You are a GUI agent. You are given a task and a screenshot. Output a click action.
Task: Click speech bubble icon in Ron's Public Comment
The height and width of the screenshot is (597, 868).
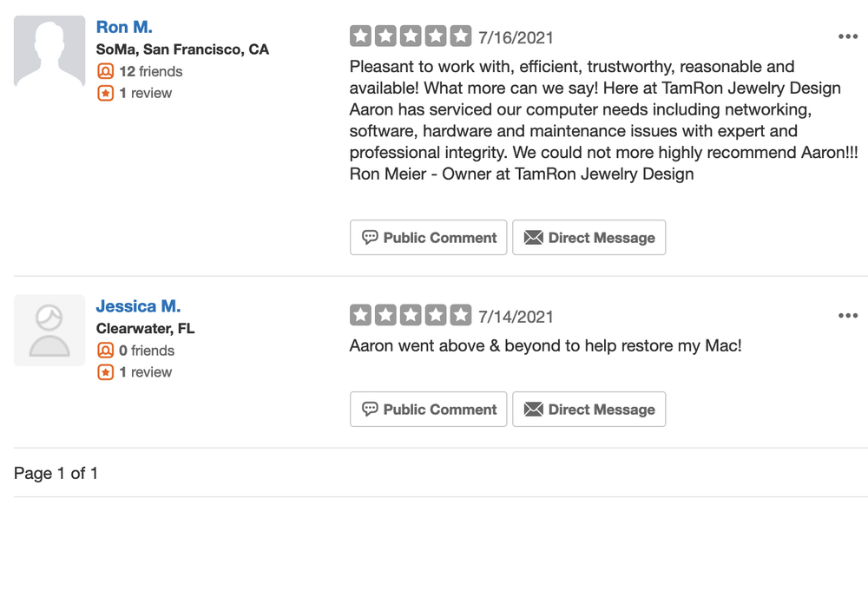tap(370, 238)
